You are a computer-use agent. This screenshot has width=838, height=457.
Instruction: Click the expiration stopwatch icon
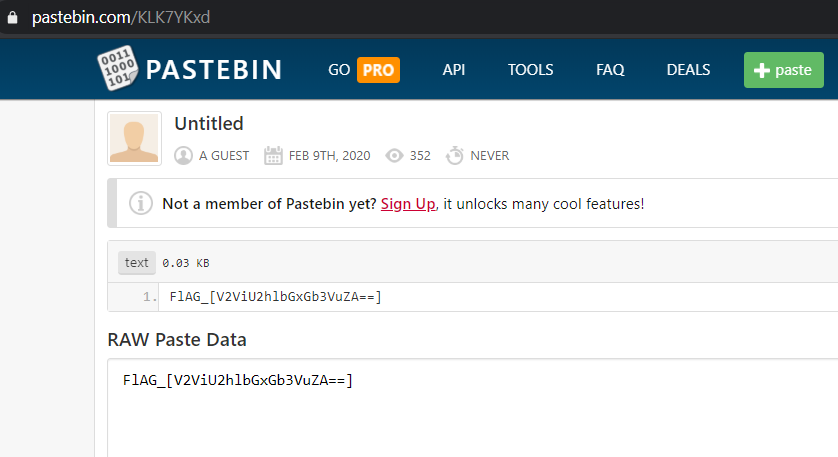(x=455, y=156)
